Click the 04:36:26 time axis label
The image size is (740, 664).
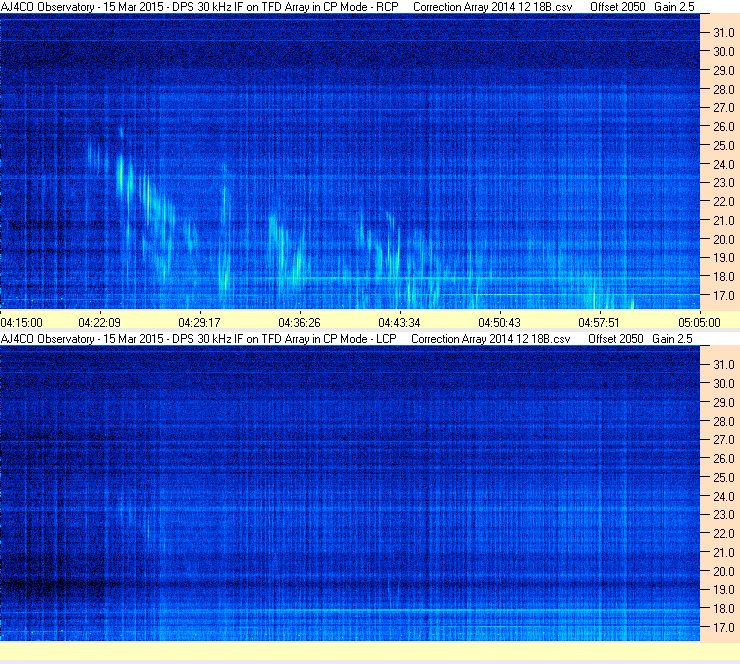click(x=300, y=323)
